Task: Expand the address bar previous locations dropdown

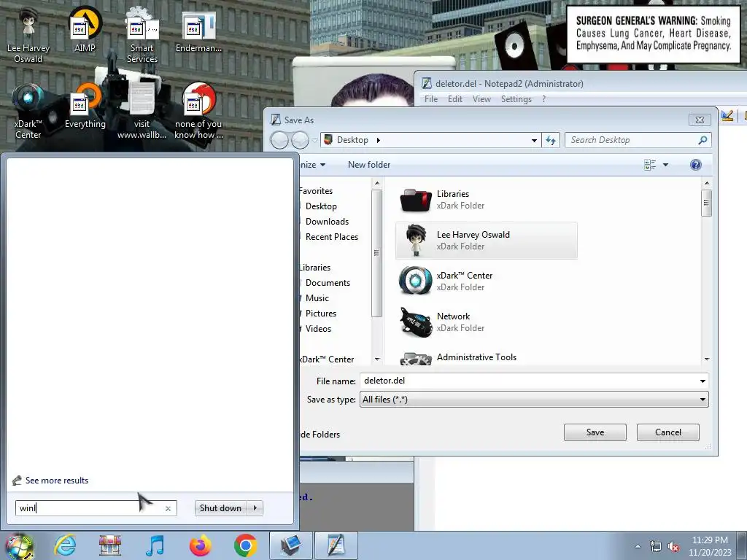Action: tap(534, 141)
